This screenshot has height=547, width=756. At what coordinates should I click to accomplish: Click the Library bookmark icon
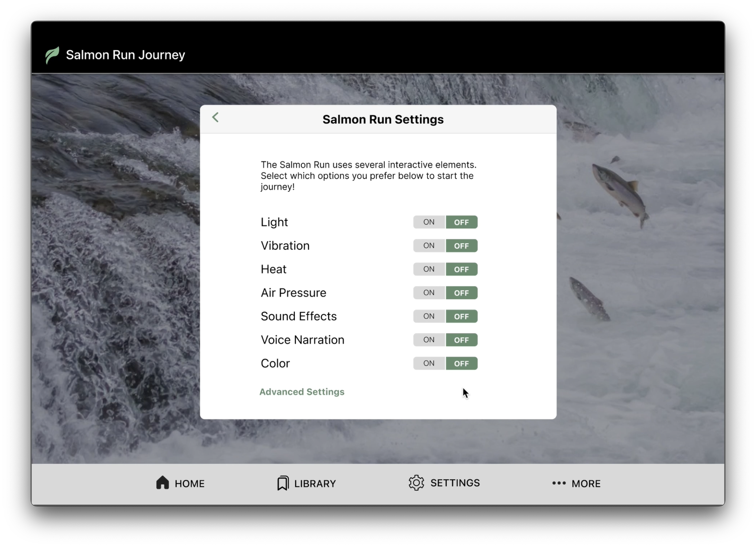283,483
